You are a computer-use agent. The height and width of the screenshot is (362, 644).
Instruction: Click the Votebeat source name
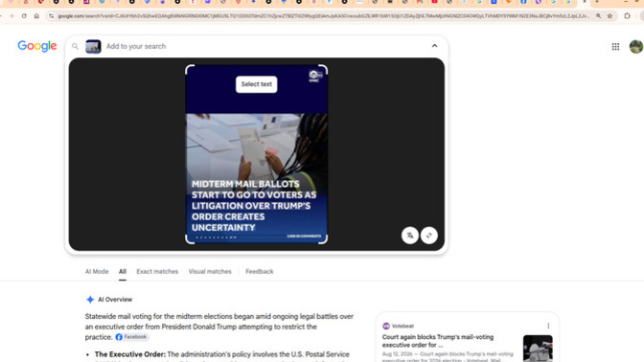(402, 326)
